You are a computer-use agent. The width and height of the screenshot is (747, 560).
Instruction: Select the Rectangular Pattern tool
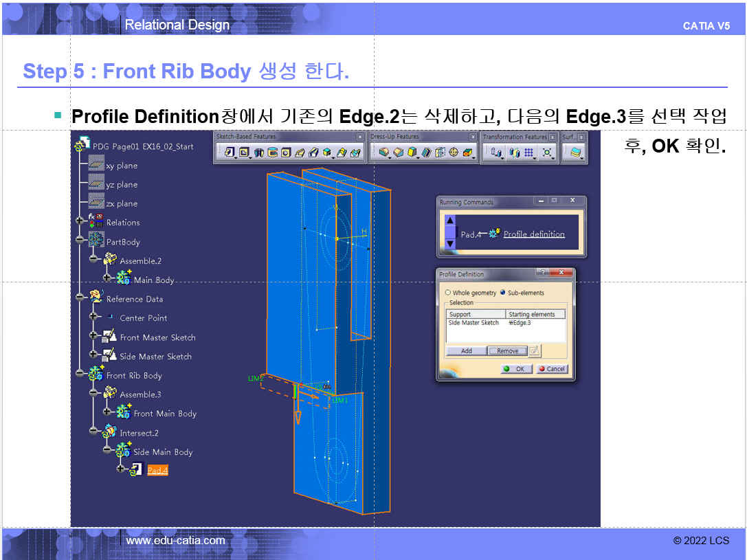529,153
